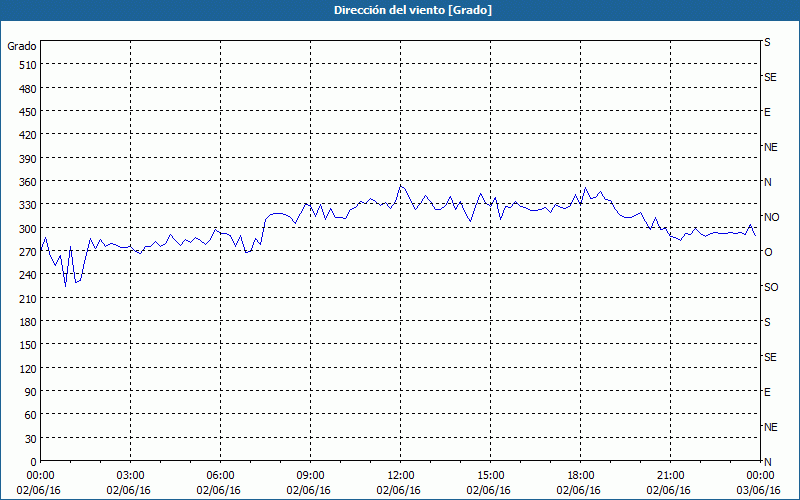Click the 'SE' compass label level with 120
This screenshot has width=800, height=500.
(770, 357)
